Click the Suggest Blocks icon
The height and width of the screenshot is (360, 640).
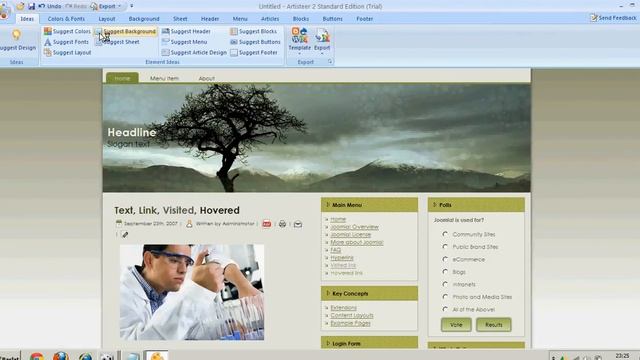pyautogui.click(x=233, y=31)
